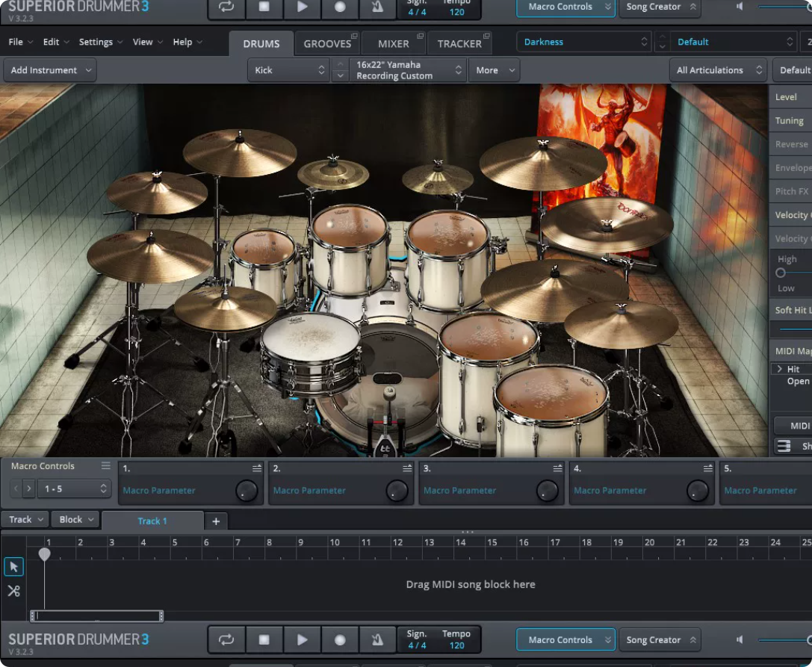The image size is (812, 667).
Task: Mute output via bottom transport speaker icon
Action: pos(740,639)
